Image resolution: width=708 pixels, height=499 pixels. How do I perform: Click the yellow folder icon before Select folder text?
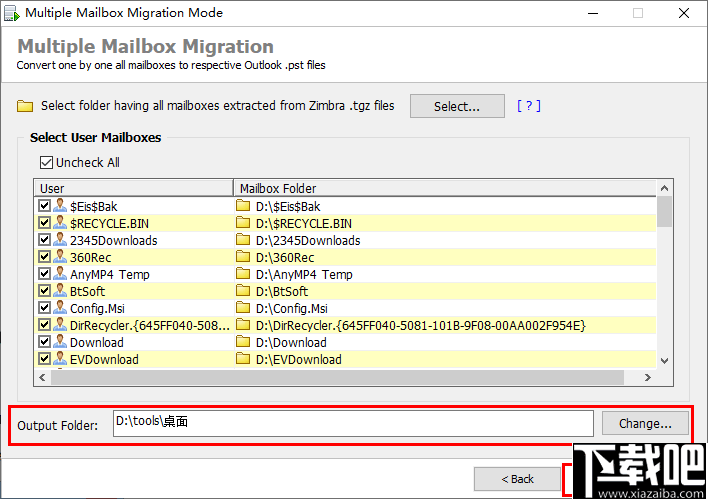coord(25,106)
